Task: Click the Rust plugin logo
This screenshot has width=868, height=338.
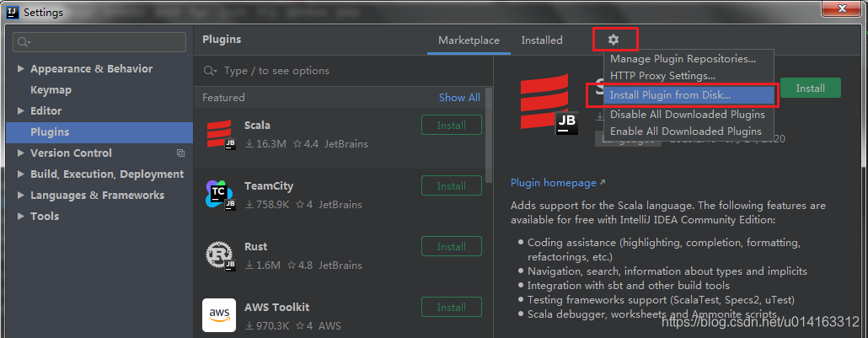Action: coord(220,255)
